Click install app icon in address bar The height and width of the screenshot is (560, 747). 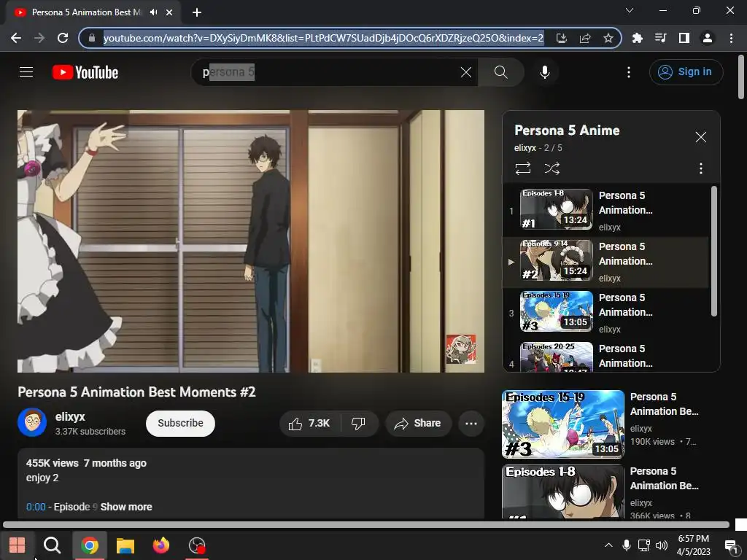point(562,38)
